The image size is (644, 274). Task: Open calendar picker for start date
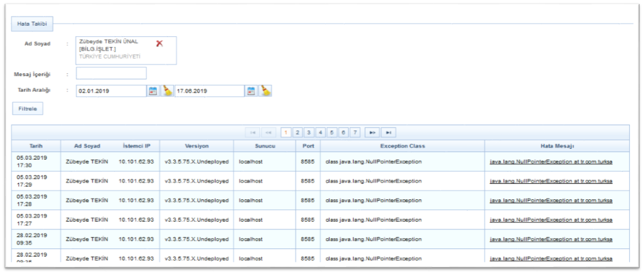[x=152, y=91]
